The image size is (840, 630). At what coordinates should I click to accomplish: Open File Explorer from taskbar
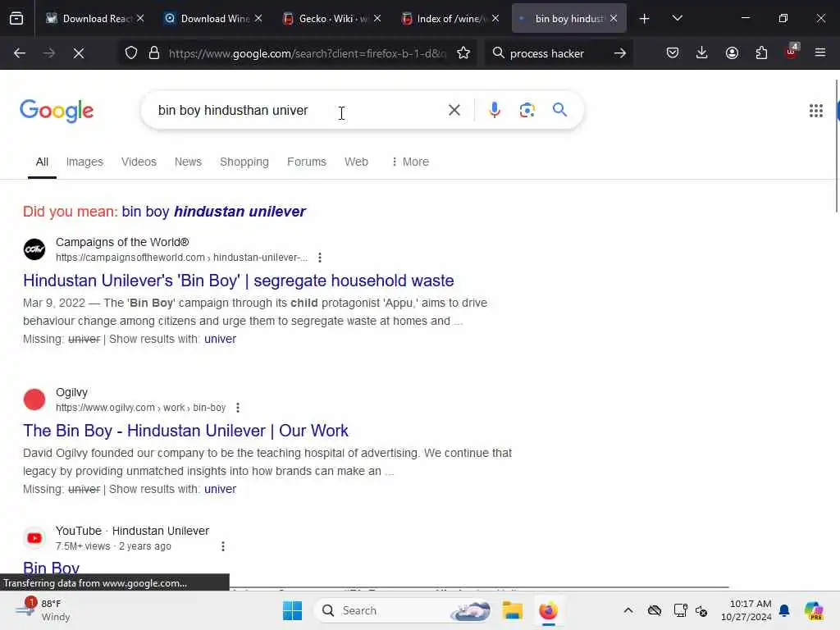(512, 610)
